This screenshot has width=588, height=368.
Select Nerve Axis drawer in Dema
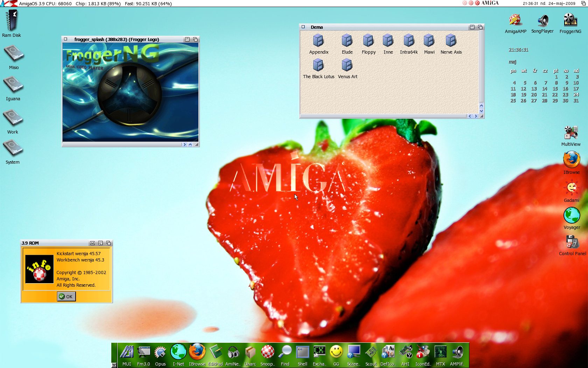451,44
